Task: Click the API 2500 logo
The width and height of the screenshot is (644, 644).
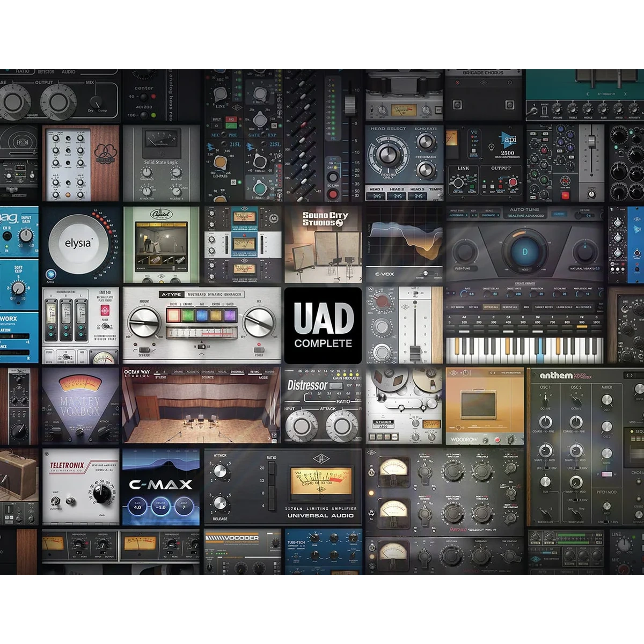Action: (x=508, y=140)
